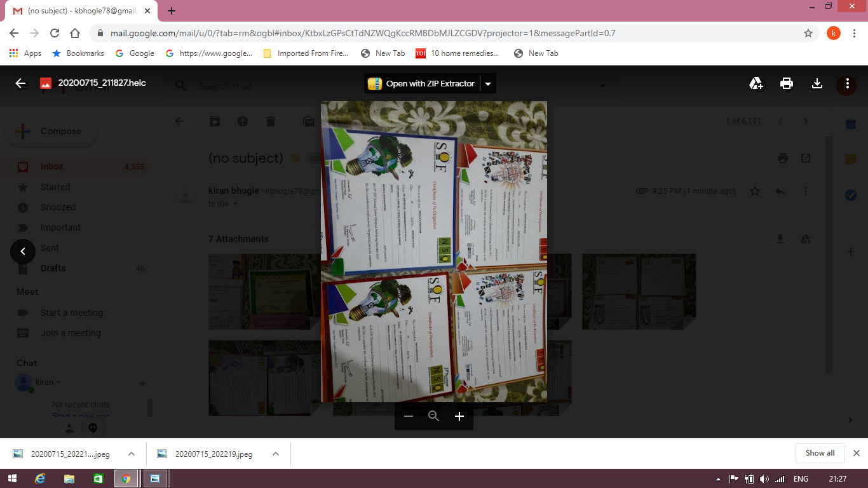Open download options for 20200715_20221 jpeg
The image size is (868, 488).
(x=132, y=454)
